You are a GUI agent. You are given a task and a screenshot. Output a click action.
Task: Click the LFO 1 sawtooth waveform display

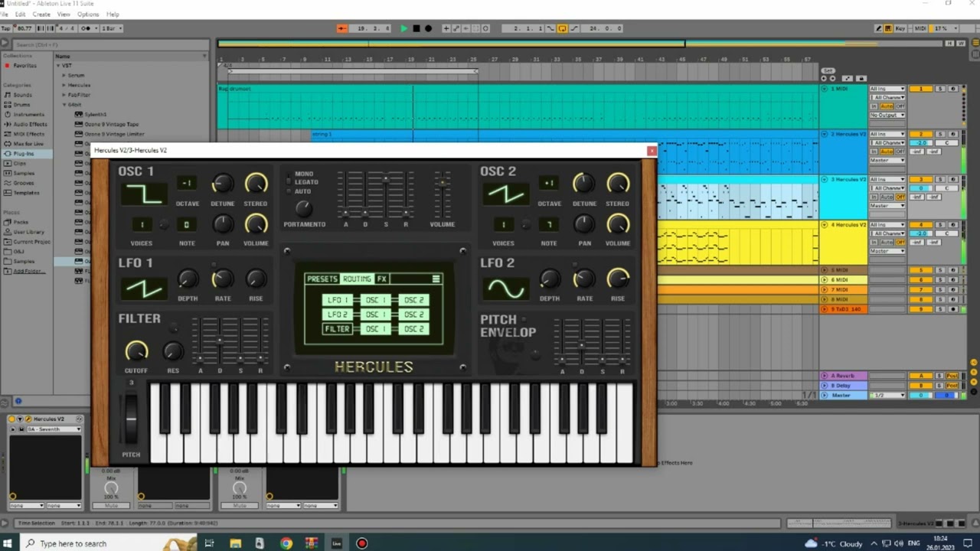[x=144, y=289]
